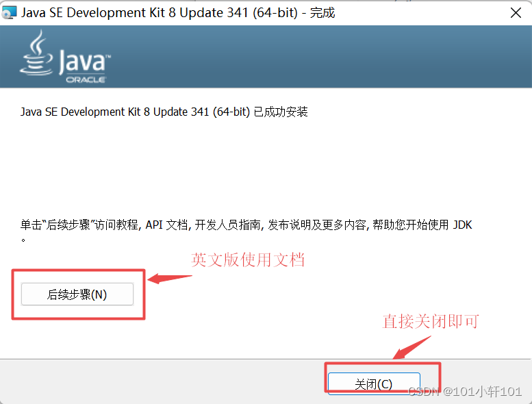Click the 后续步骤(N) button
Screen dimensions: 532x404
(77, 294)
